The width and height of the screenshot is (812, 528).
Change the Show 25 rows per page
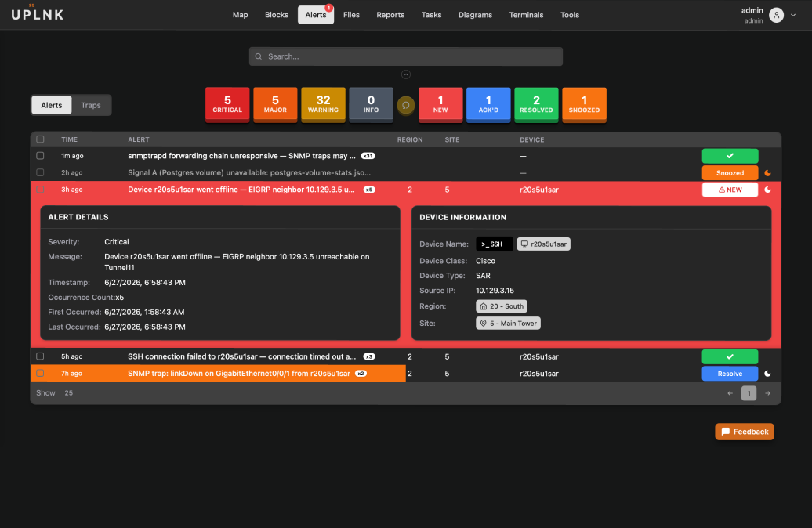point(68,393)
